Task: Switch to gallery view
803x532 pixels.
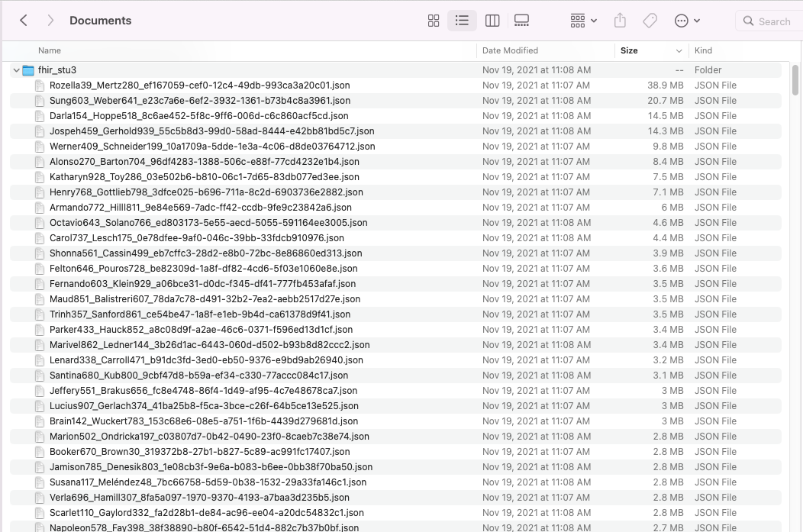Action: tap(521, 21)
